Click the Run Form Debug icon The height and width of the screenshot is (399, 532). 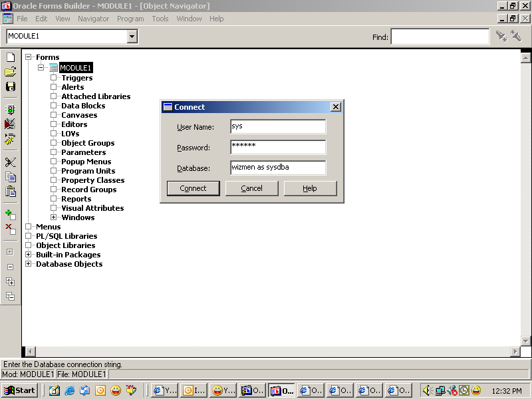tap(10, 124)
